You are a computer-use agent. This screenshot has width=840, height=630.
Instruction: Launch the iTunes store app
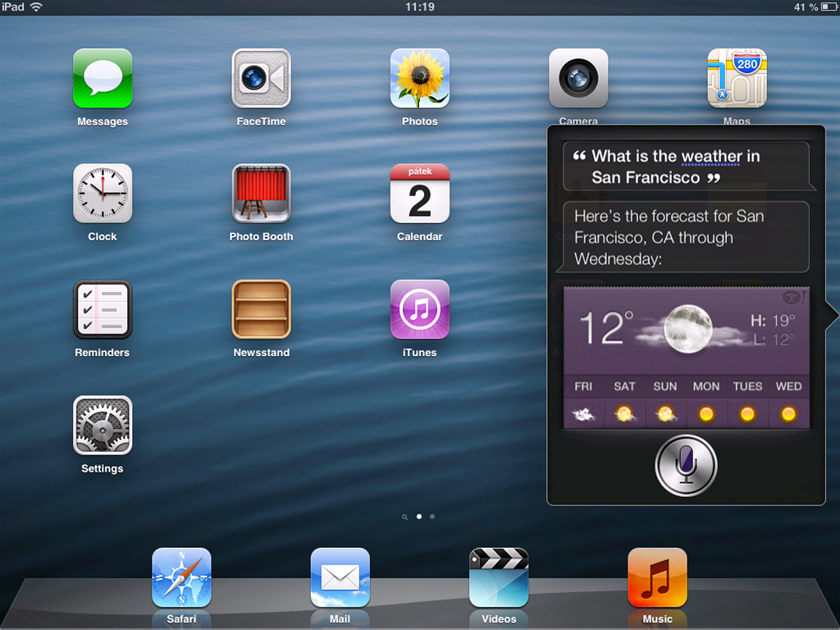pyautogui.click(x=420, y=309)
